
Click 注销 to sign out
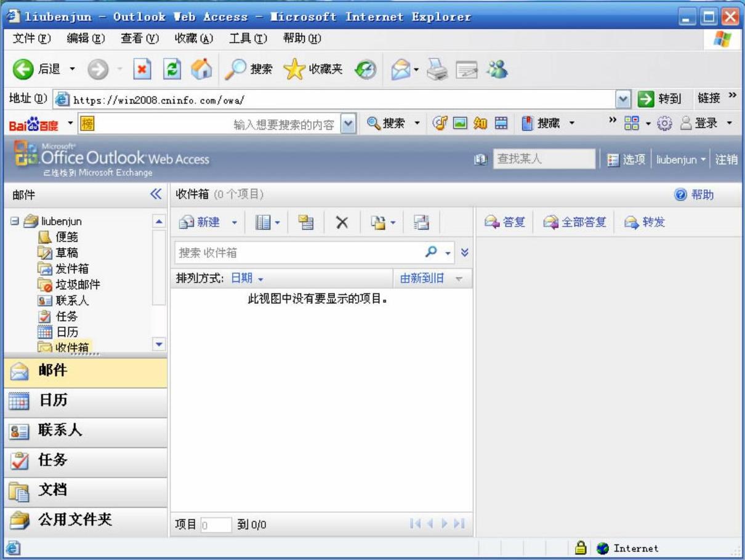coord(726,159)
